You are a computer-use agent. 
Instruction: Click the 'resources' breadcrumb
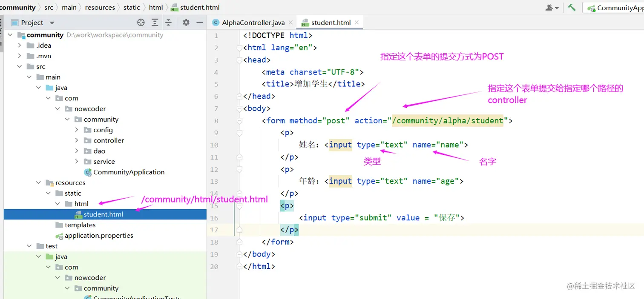(x=100, y=8)
